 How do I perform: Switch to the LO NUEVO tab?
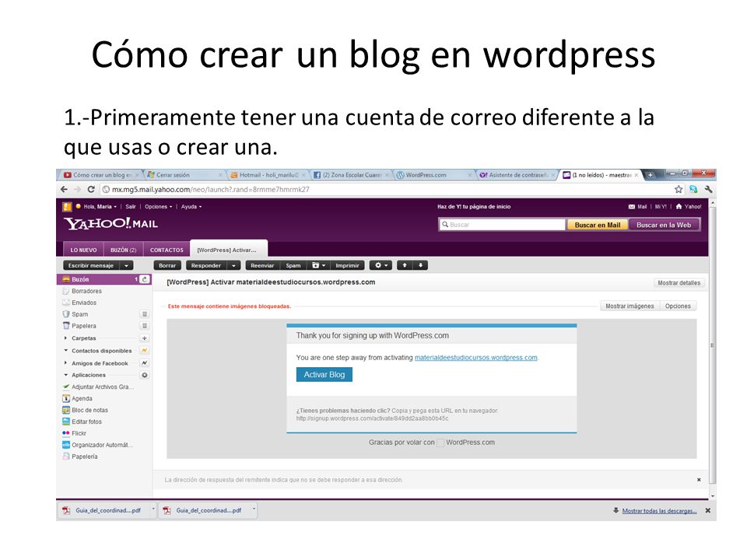[83, 250]
